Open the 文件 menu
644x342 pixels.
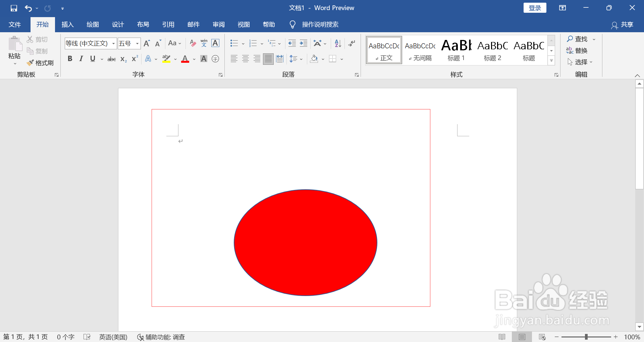pyautogui.click(x=15, y=25)
